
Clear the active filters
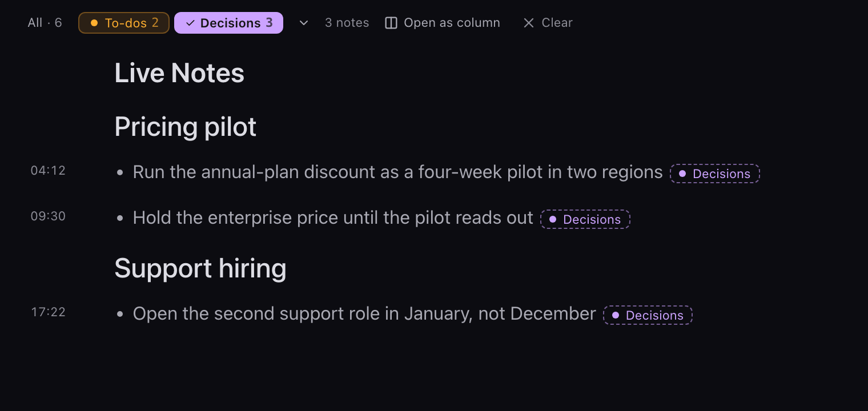548,23
